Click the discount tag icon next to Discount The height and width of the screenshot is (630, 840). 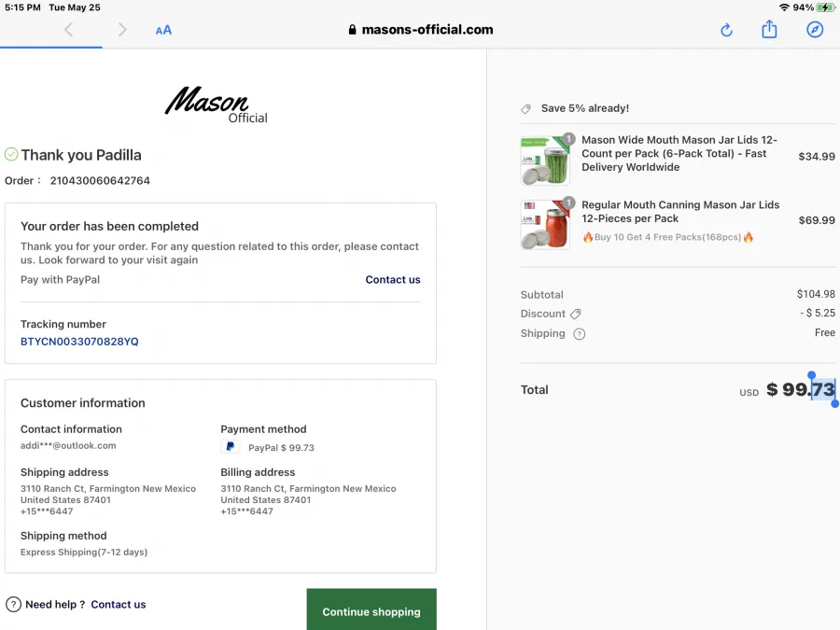[x=576, y=314]
